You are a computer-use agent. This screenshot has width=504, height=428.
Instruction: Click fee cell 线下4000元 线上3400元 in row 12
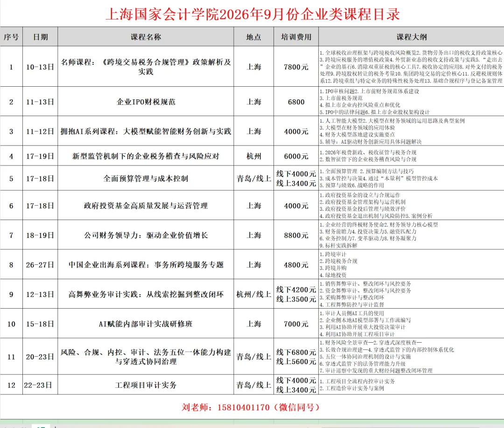point(296,385)
